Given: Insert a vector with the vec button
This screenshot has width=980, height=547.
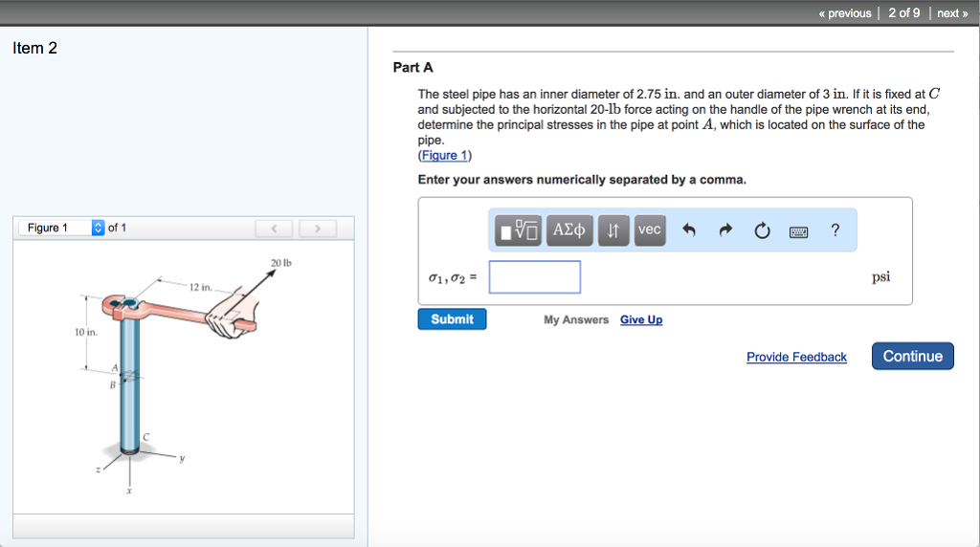Looking at the screenshot, I should tap(650, 230).
